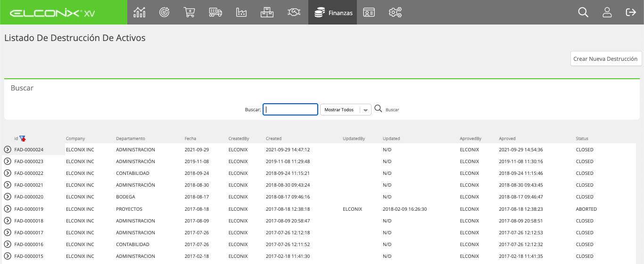Sort by Company column header

coord(75,139)
